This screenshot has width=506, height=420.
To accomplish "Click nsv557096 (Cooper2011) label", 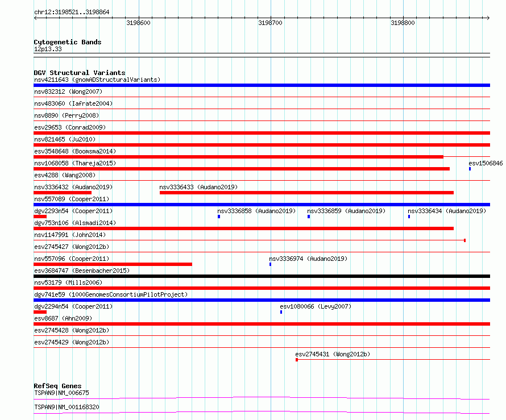I will pos(72,259).
